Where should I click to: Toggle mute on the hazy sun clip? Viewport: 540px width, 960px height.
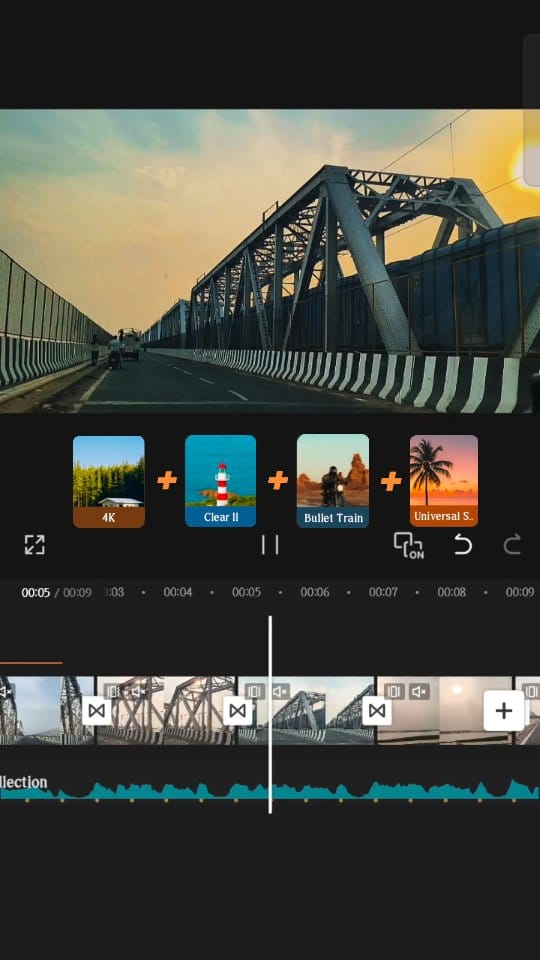coord(419,692)
